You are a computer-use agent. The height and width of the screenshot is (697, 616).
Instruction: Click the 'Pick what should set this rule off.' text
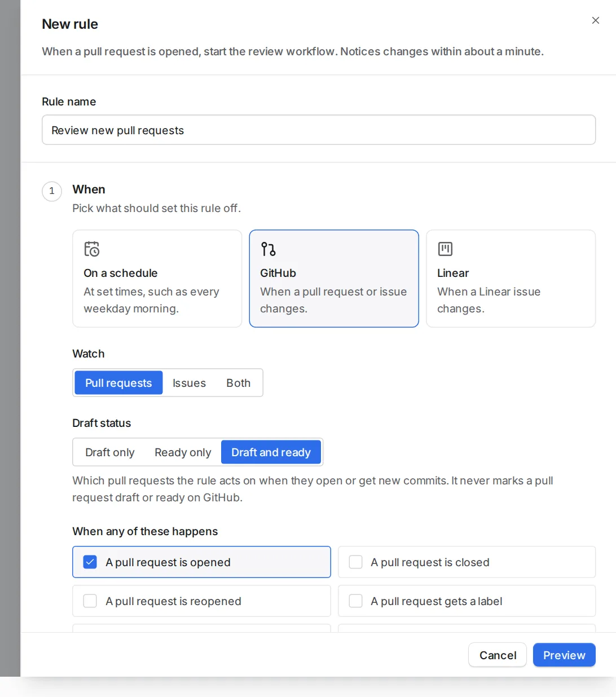(x=156, y=208)
